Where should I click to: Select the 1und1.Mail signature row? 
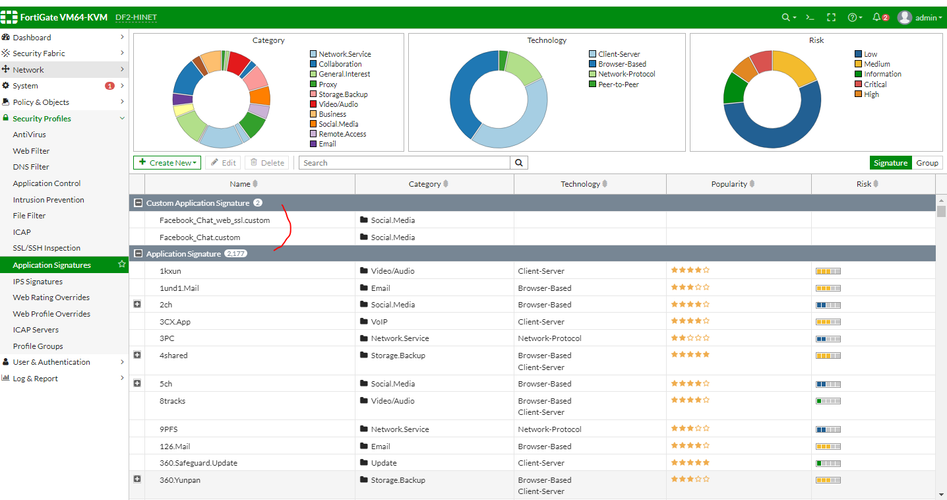click(532, 287)
